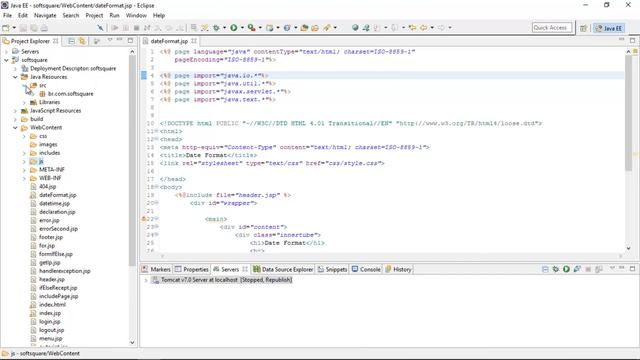Collapse All in Project Explorer toolbar
The image size is (640, 360).
71,41
